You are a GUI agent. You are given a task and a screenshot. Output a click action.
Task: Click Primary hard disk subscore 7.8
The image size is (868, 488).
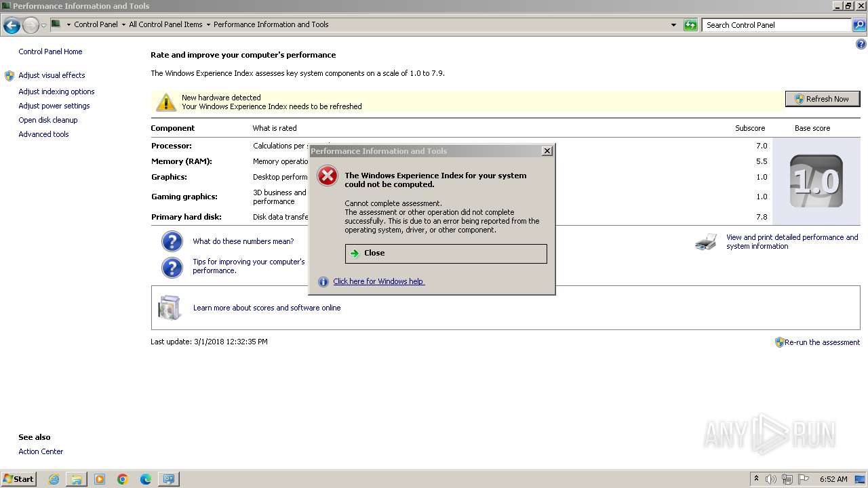coord(761,217)
